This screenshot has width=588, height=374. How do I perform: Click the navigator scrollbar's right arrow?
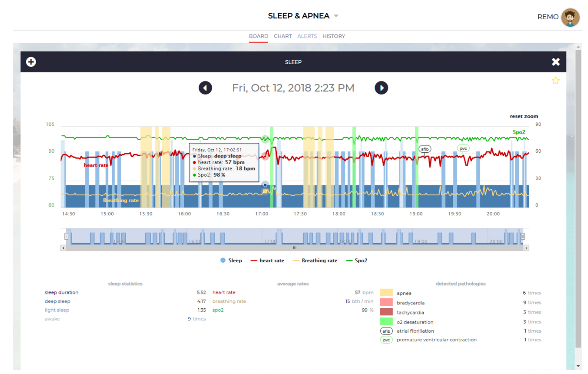click(526, 248)
